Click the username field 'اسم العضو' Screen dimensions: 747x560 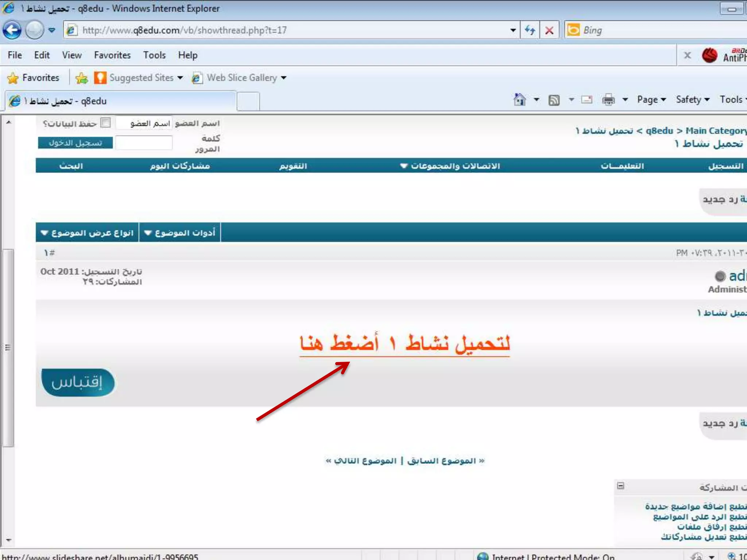pos(144,123)
